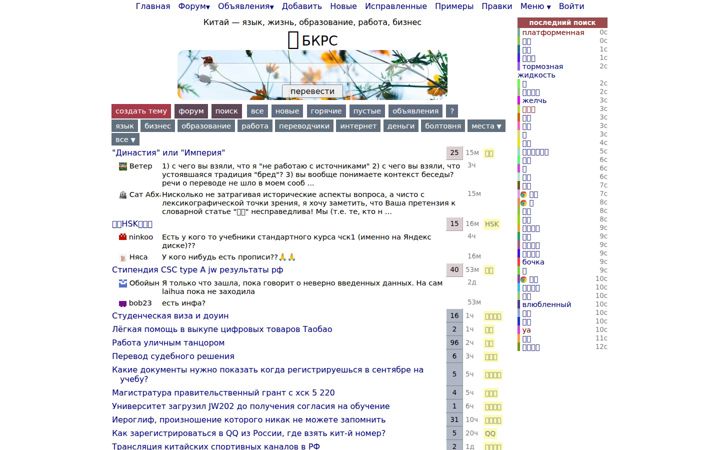Filter by образование category
This screenshot has width=720, height=450.
[x=206, y=126]
